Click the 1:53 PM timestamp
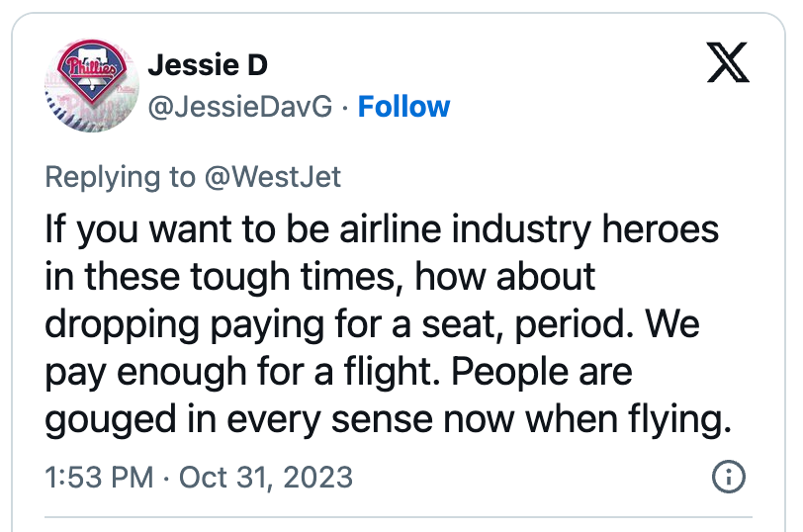Screen dimensions: 803x532 click(x=99, y=478)
